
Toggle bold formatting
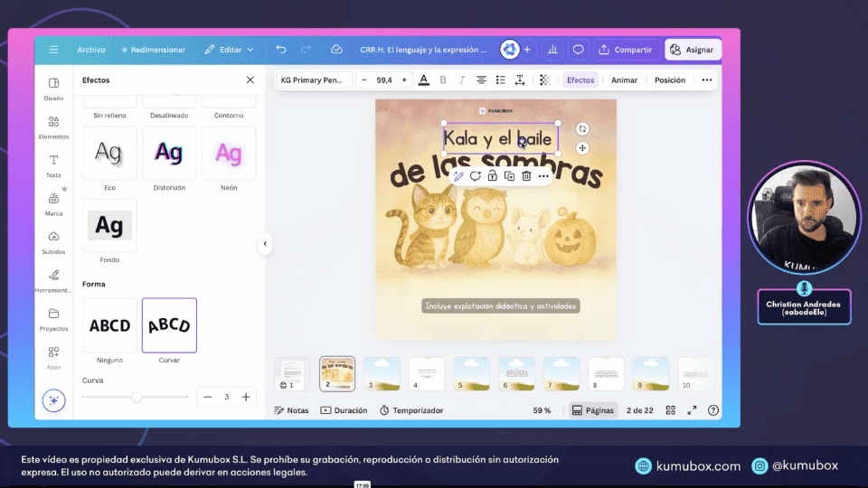tap(444, 80)
